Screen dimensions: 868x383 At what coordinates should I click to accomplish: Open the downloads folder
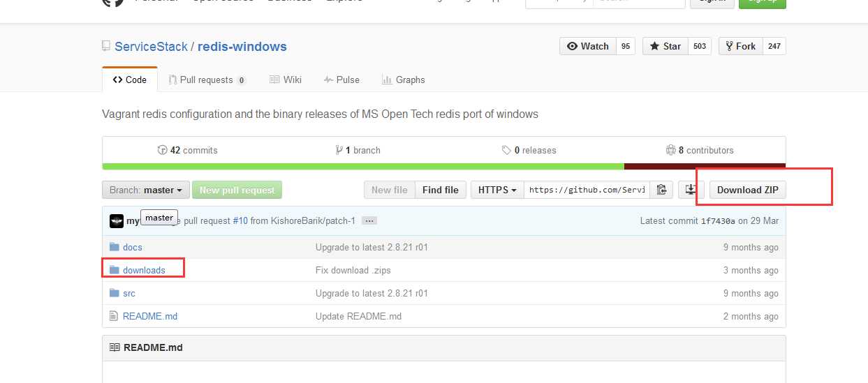click(x=144, y=270)
